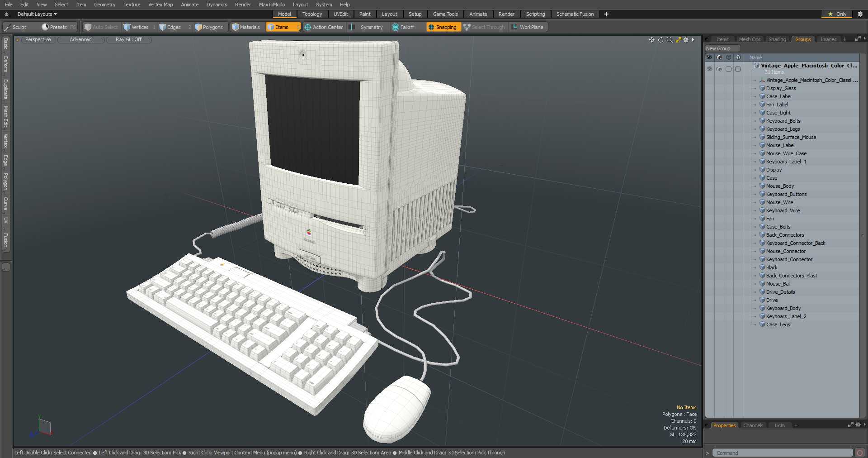868x458 pixels.
Task: Click the Display_Glass mesh item
Action: point(781,88)
